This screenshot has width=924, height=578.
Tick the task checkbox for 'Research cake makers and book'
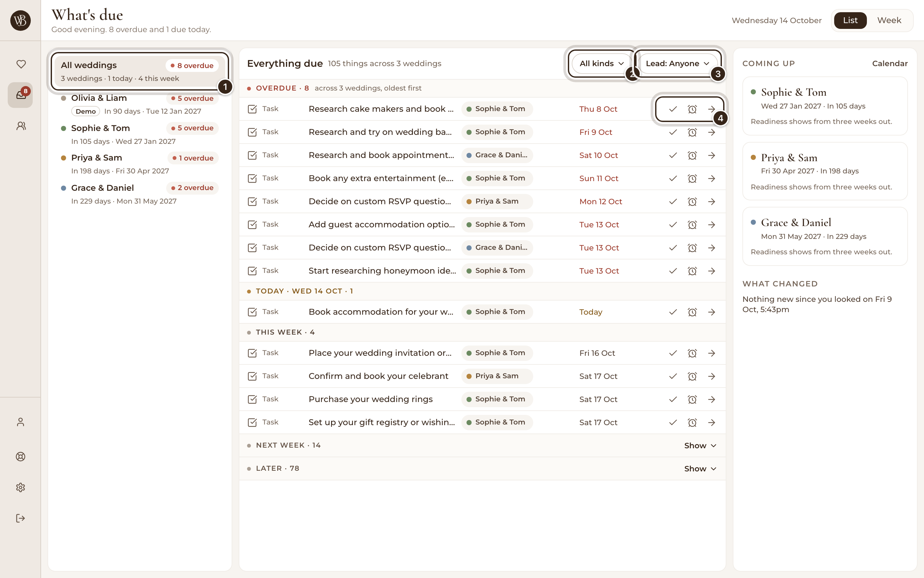click(252, 109)
